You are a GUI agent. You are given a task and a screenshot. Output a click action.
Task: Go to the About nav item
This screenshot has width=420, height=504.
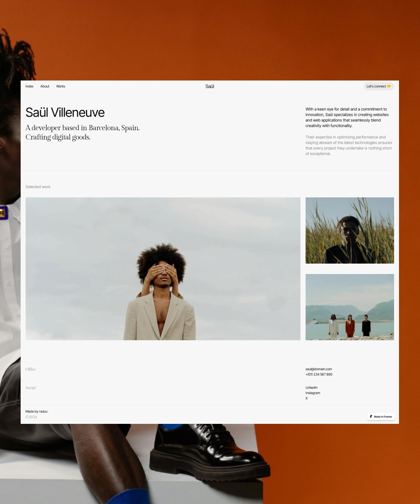[x=45, y=86]
